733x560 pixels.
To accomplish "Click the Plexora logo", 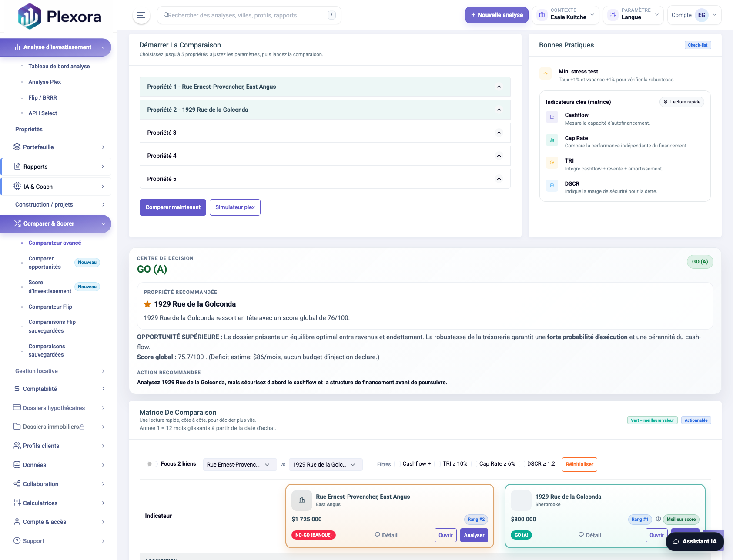I will [x=60, y=16].
